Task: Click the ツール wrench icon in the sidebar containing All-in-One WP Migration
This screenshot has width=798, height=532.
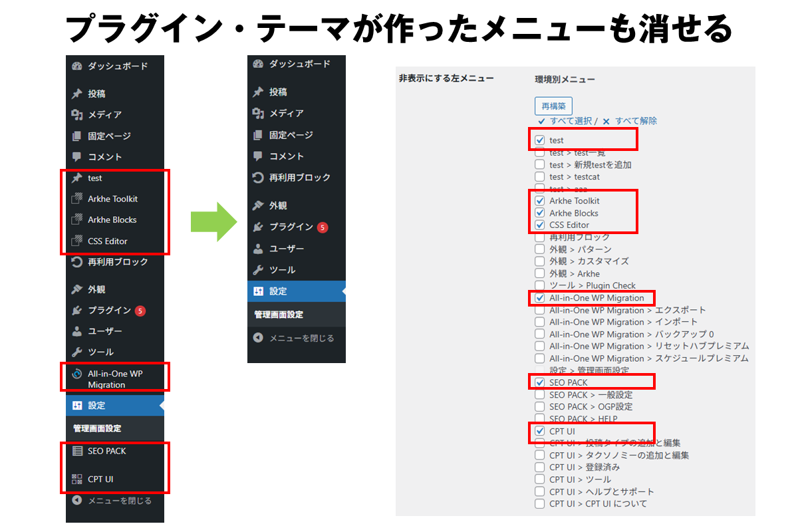Action: click(x=76, y=352)
